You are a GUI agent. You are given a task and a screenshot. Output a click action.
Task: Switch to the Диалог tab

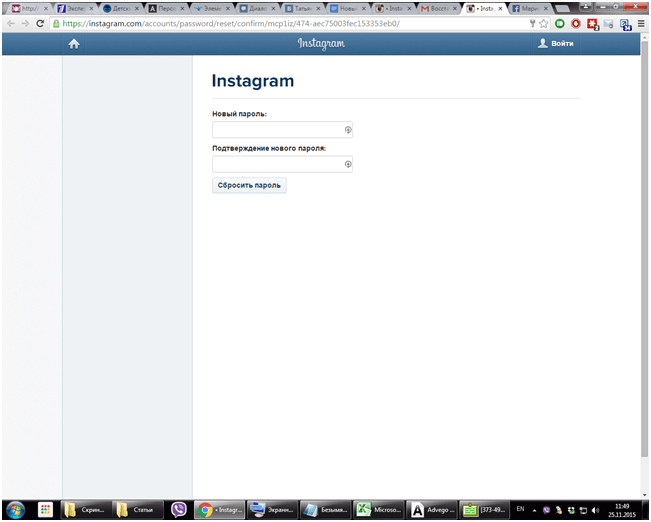[x=257, y=8]
